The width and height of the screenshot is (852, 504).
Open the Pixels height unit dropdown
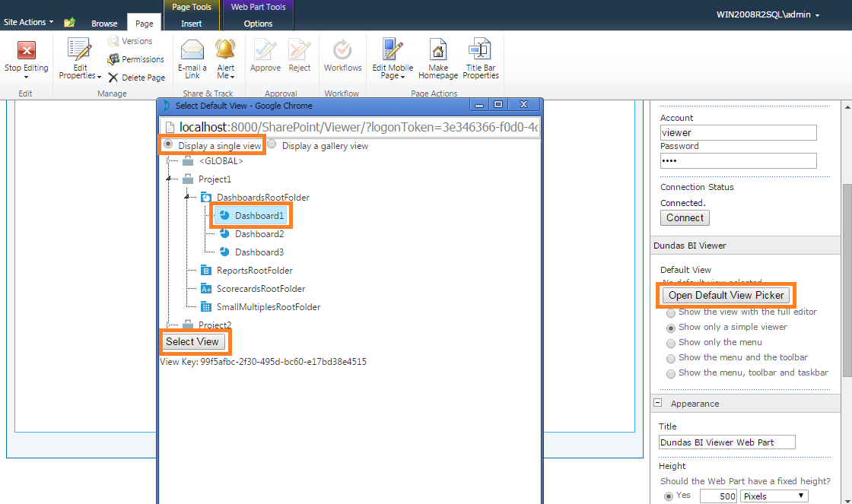coord(774,496)
